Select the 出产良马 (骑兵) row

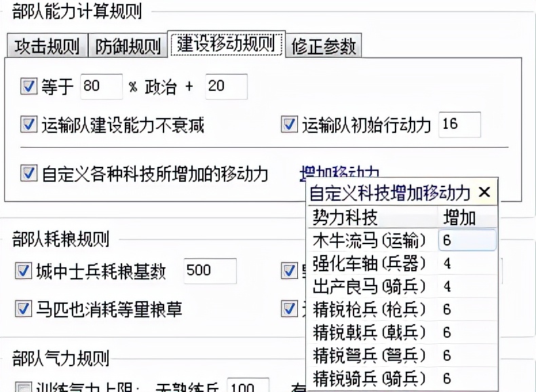coord(403,286)
